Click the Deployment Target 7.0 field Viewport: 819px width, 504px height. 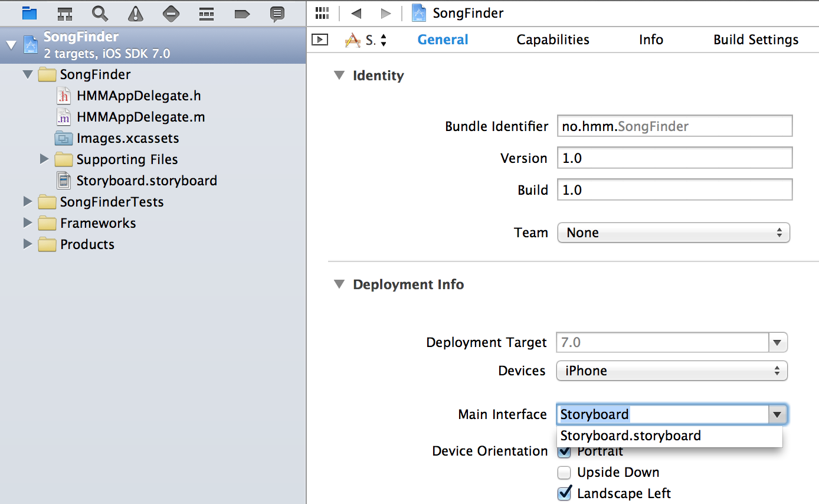click(x=663, y=342)
